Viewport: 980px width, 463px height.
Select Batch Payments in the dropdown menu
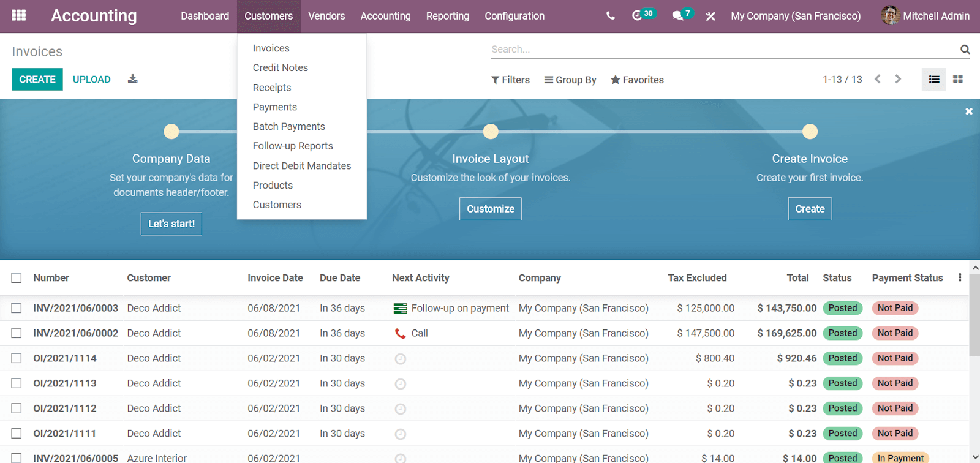pyautogui.click(x=288, y=126)
